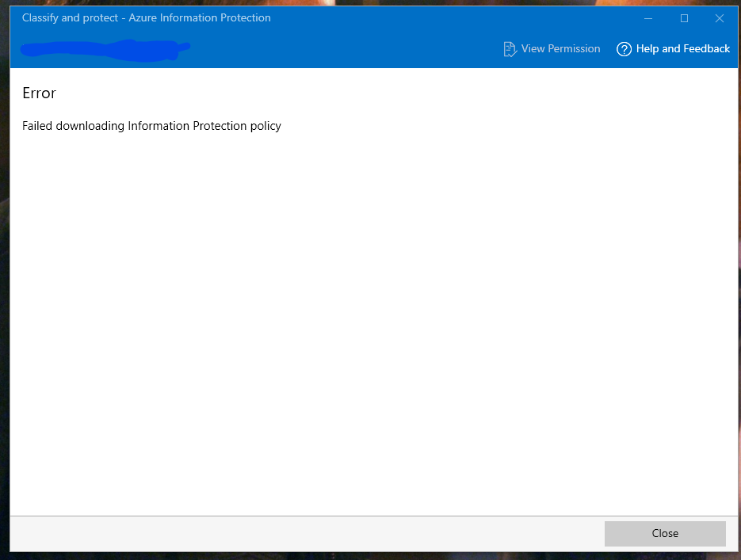
Task: Click the Close button
Action: coord(665,534)
